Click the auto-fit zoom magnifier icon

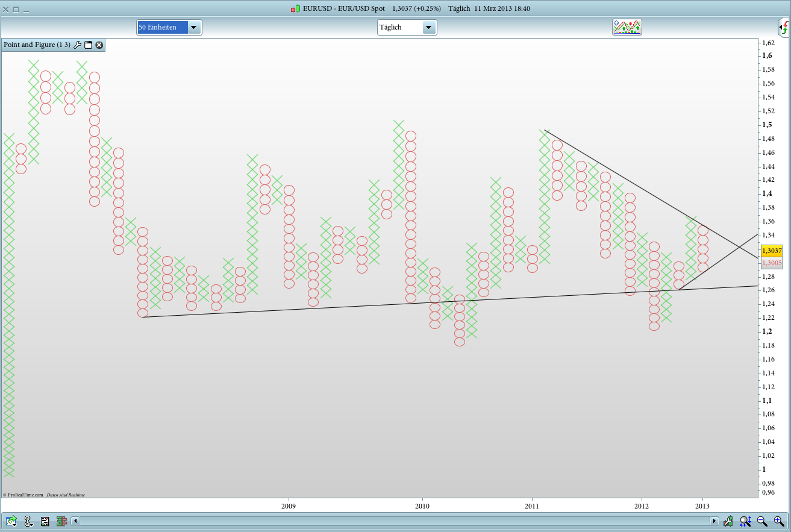coord(745,521)
